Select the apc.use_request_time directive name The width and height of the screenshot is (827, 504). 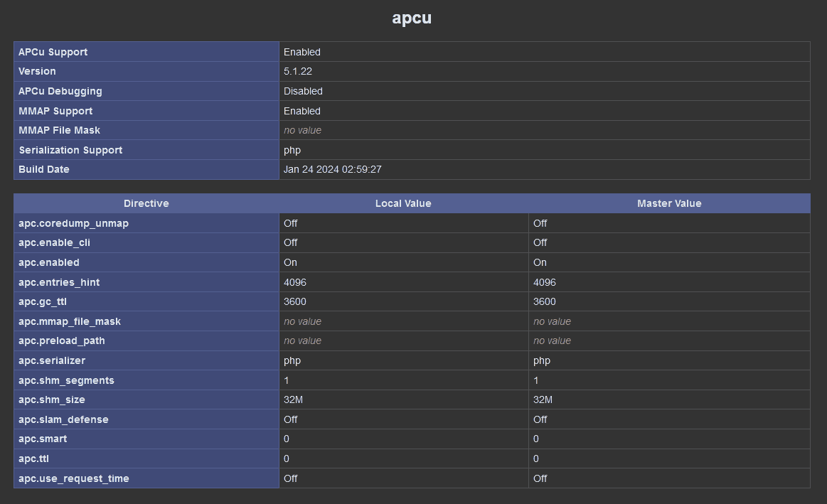[74, 478]
